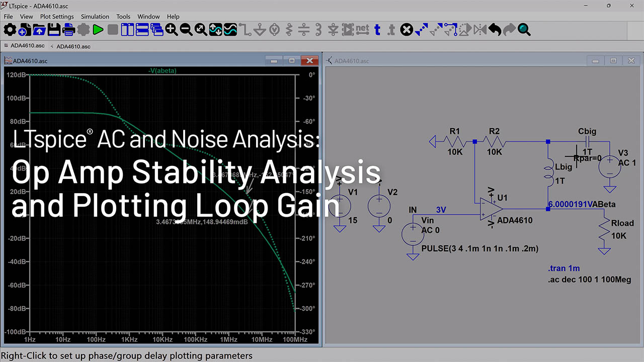
Task: Click the zoom out magnifier icon
Action: point(186,30)
